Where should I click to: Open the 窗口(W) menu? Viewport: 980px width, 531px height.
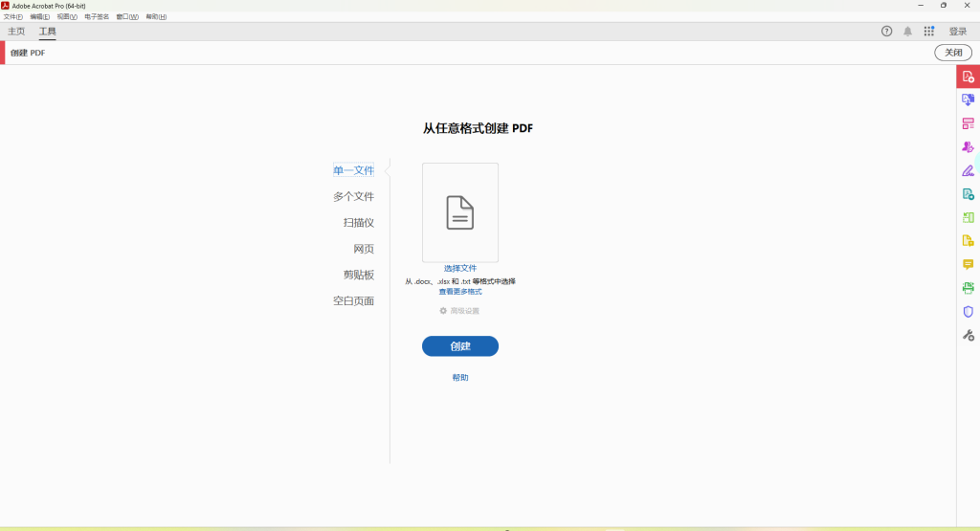click(x=127, y=17)
